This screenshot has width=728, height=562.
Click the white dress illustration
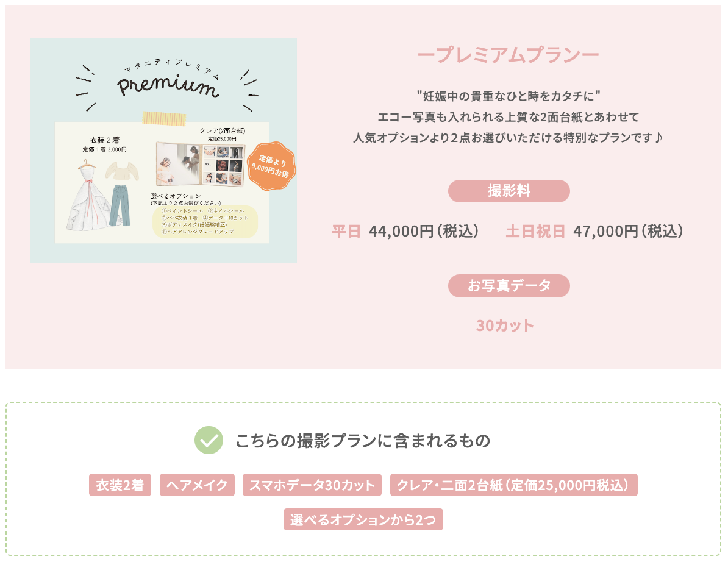coord(88,196)
